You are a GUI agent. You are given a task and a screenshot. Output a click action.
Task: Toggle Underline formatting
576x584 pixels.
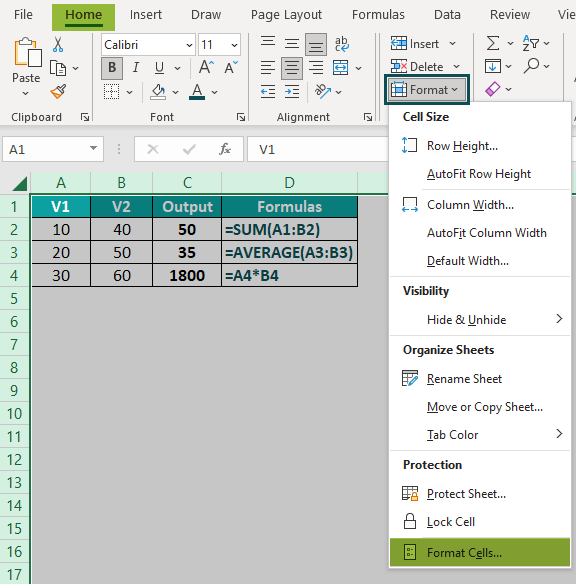point(159,68)
